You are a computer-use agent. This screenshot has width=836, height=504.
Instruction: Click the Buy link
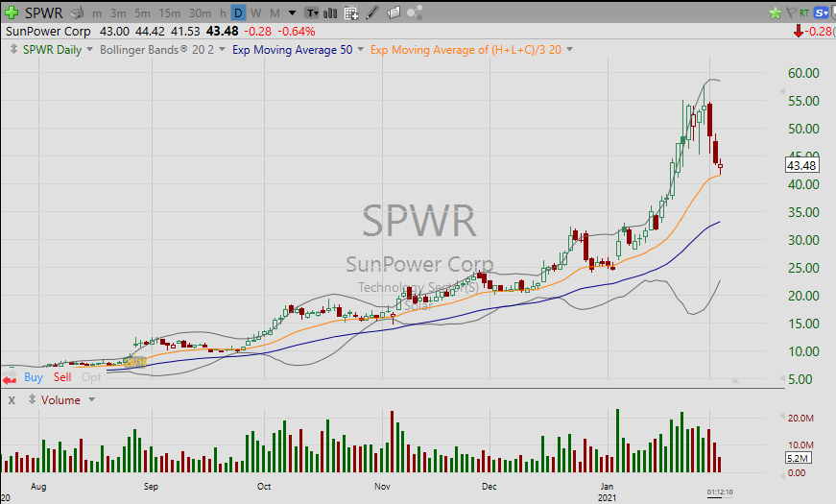[x=33, y=377]
